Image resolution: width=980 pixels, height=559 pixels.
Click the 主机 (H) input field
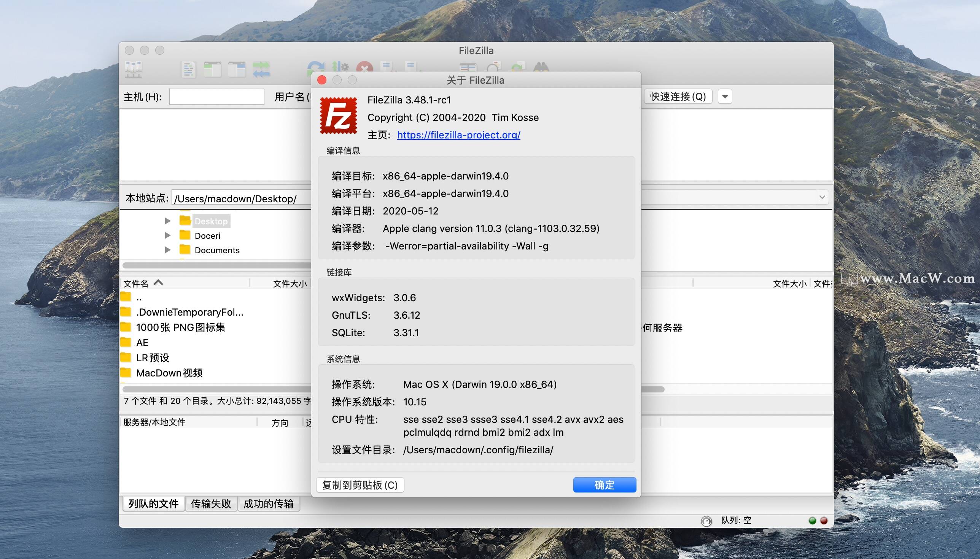216,97
